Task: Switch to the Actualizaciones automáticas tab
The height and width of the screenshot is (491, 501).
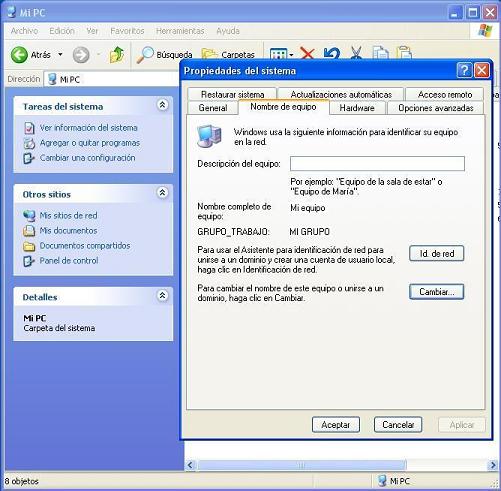Action: [x=341, y=94]
